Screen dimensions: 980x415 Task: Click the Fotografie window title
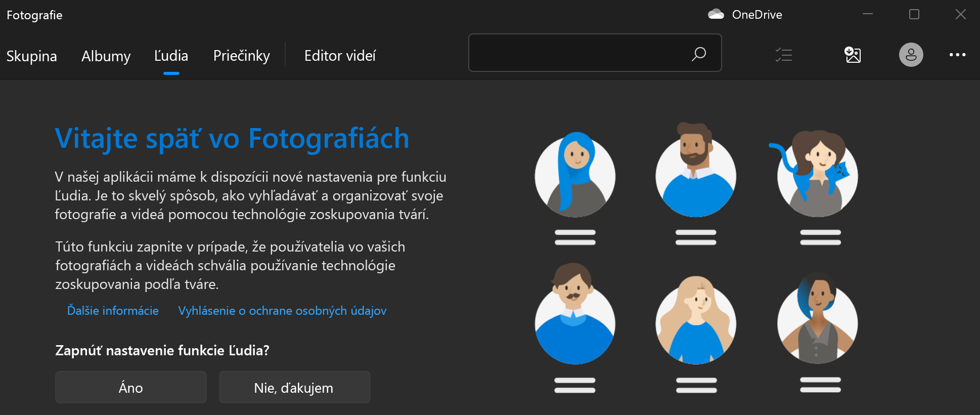click(34, 15)
